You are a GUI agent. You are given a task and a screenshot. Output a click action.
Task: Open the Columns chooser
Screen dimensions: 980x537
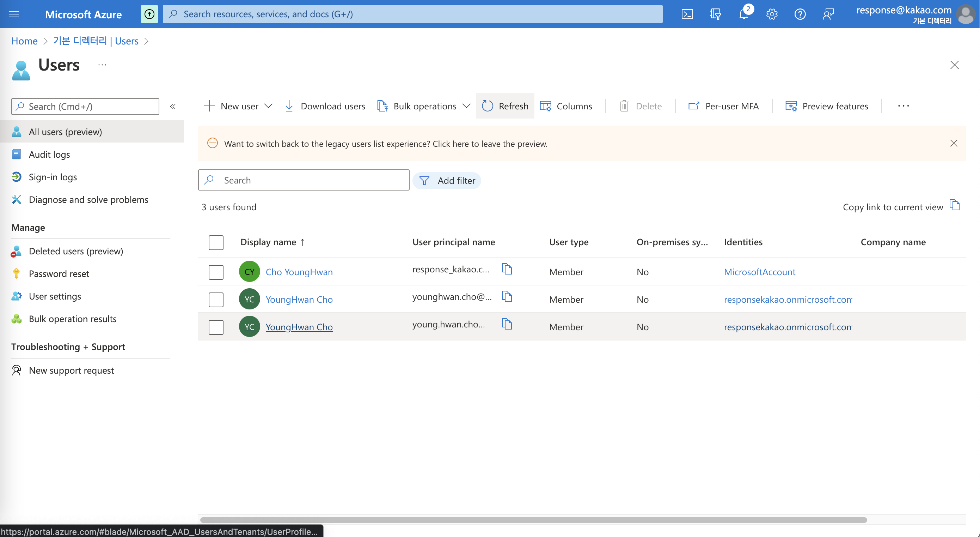[566, 106]
